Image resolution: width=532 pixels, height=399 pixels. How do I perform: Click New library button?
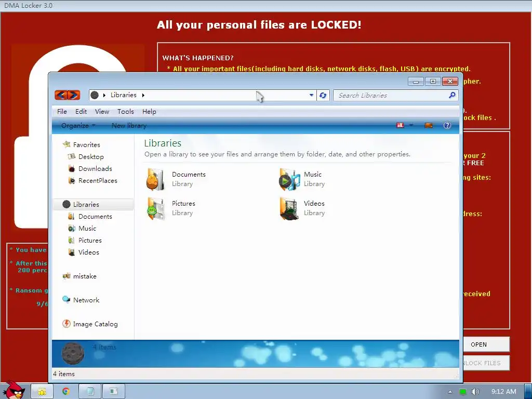pyautogui.click(x=129, y=126)
